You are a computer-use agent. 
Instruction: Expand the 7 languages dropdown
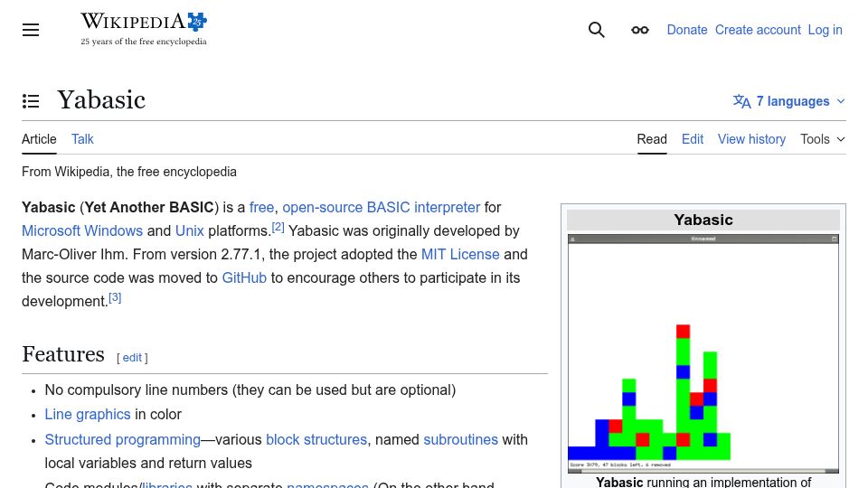(x=789, y=101)
